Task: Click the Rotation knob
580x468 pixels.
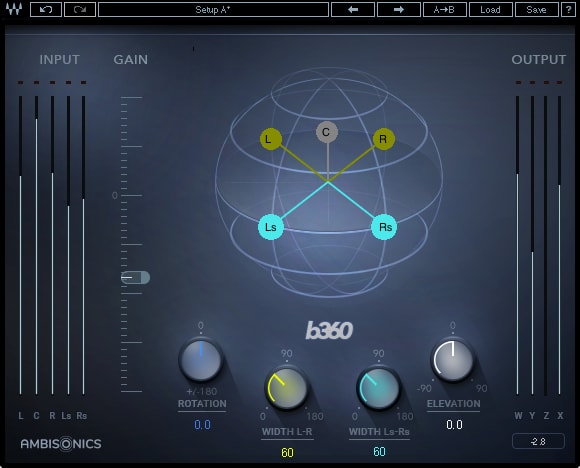Action: [201, 360]
